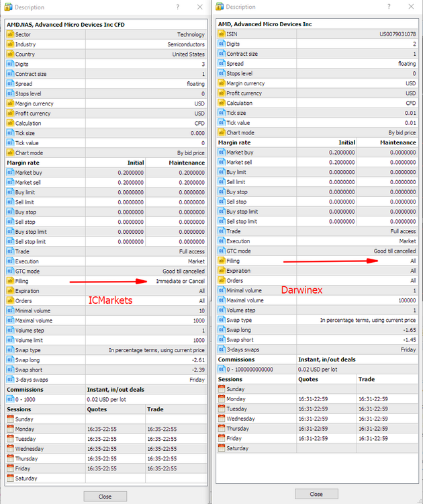Click the calendar icon beside Monday in right window
The image size is (423, 504).
222,398
